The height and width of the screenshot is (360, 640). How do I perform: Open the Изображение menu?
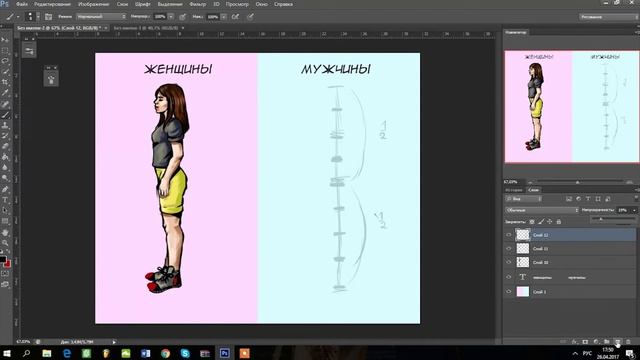(x=93, y=4)
